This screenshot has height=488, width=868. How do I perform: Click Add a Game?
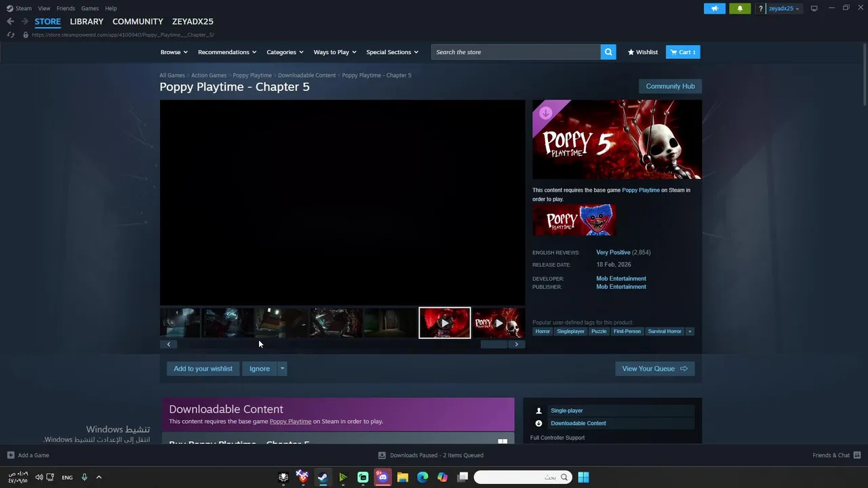(28, 455)
